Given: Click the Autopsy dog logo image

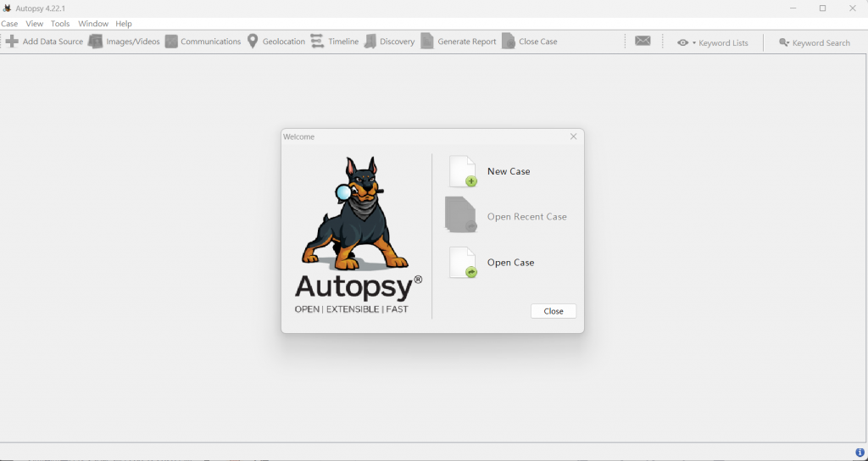Looking at the screenshot, I should coord(355,213).
